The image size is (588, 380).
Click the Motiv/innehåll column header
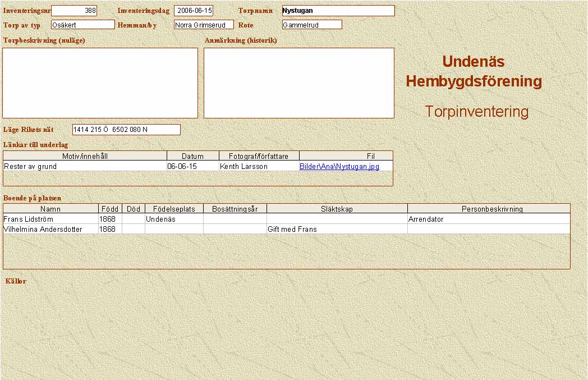point(85,156)
